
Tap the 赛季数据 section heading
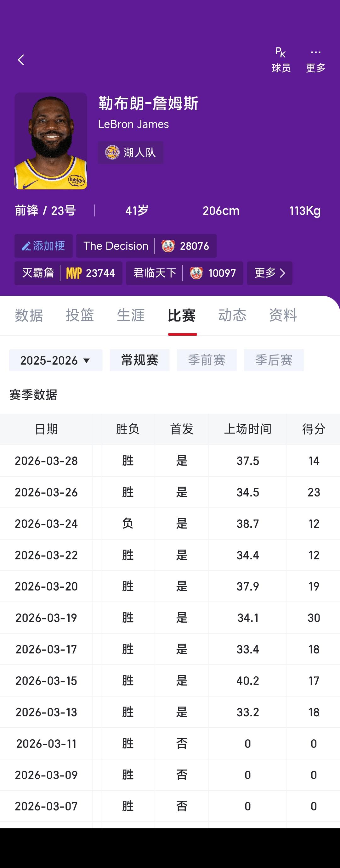click(x=33, y=395)
